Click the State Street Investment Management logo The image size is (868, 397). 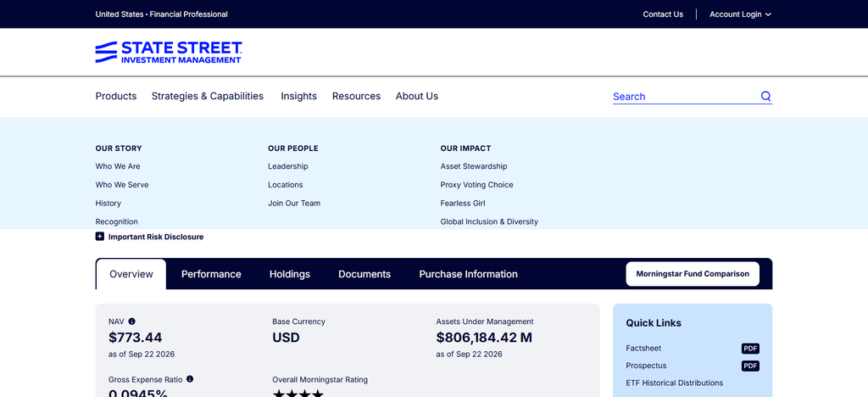[169, 52]
